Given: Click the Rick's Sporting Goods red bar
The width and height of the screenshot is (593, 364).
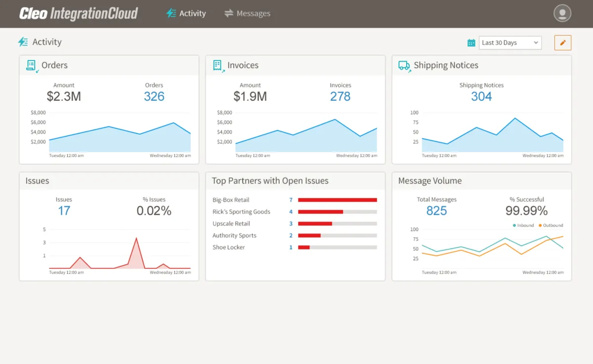Looking at the screenshot, I should point(320,212).
